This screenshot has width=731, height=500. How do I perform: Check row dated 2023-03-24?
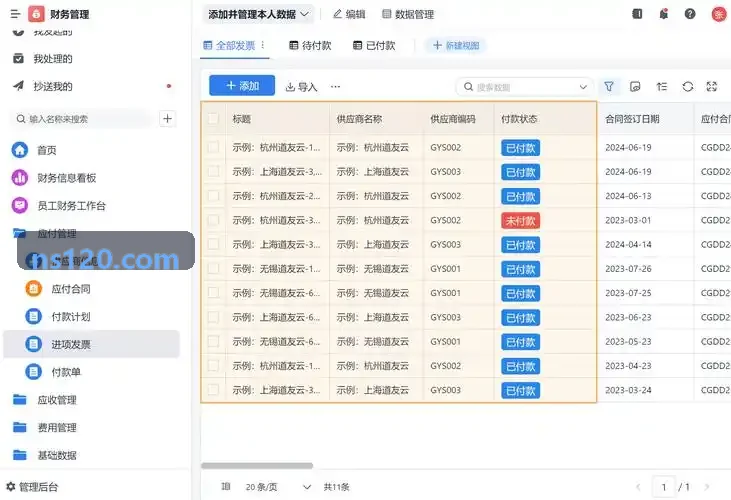[213, 390]
